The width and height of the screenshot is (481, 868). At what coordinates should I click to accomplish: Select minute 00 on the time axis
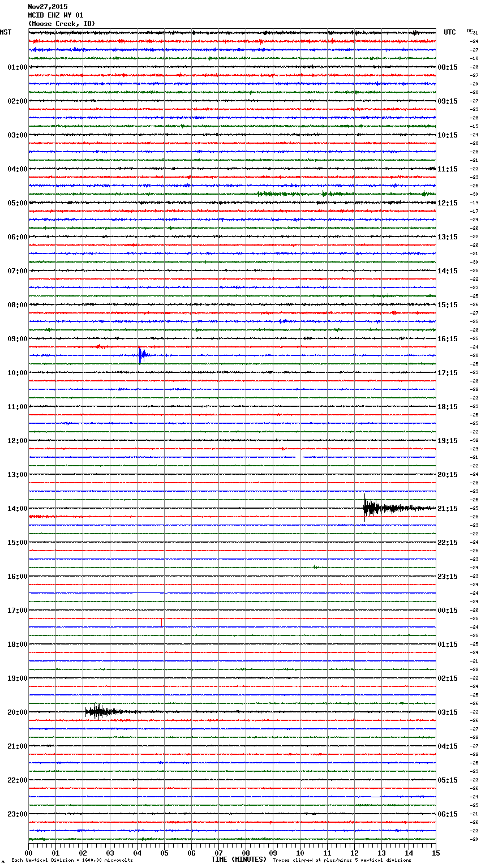(29, 853)
